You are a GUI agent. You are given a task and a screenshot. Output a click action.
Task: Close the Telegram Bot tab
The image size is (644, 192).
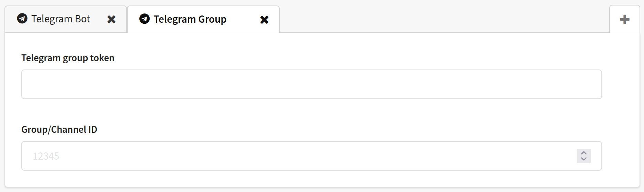coord(111,19)
